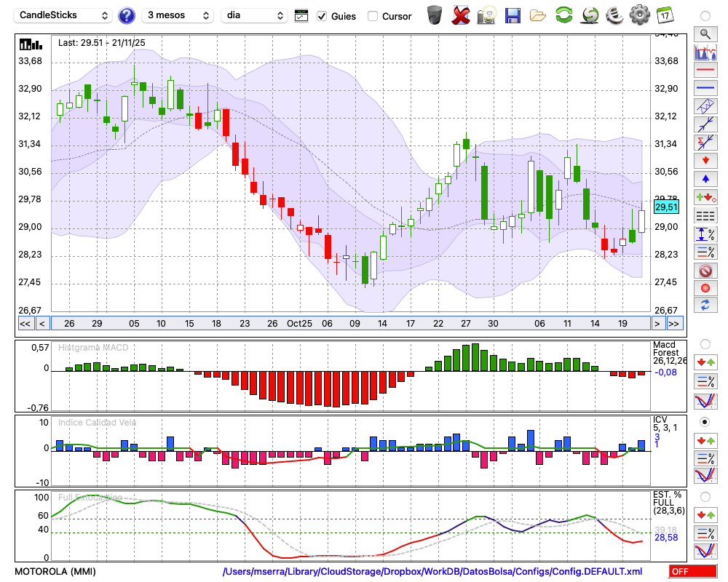
Task: Click the red no-entry prohibition icon
Action: [705, 271]
